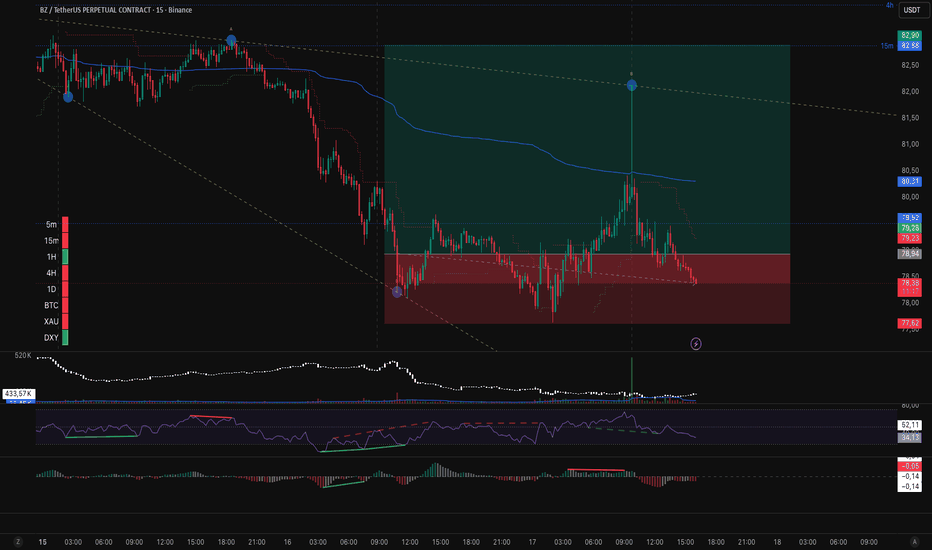The height and width of the screenshot is (550, 932).
Task: Click the 81,00 price scale value
Action: (x=910, y=144)
